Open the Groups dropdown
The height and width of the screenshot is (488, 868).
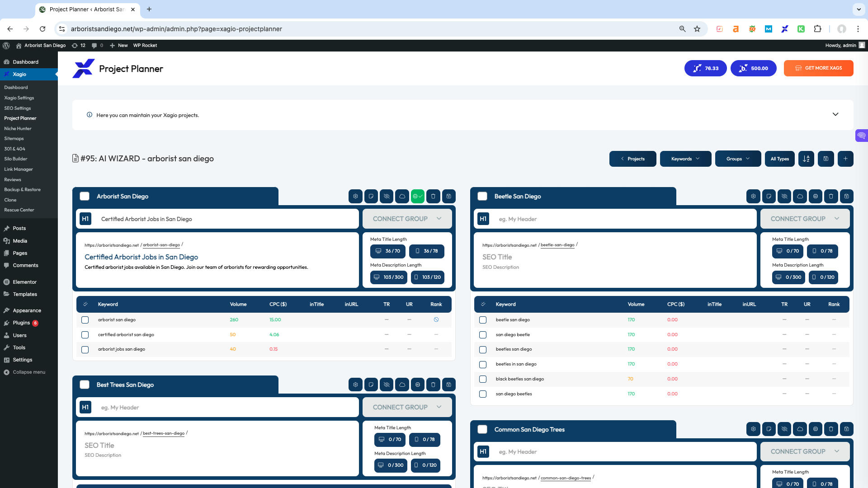(x=738, y=159)
